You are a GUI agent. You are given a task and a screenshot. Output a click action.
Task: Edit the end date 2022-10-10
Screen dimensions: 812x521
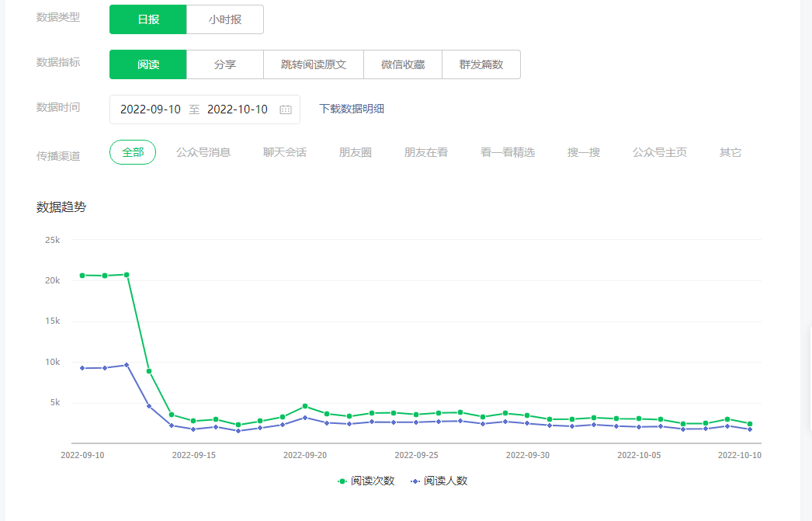click(238, 109)
